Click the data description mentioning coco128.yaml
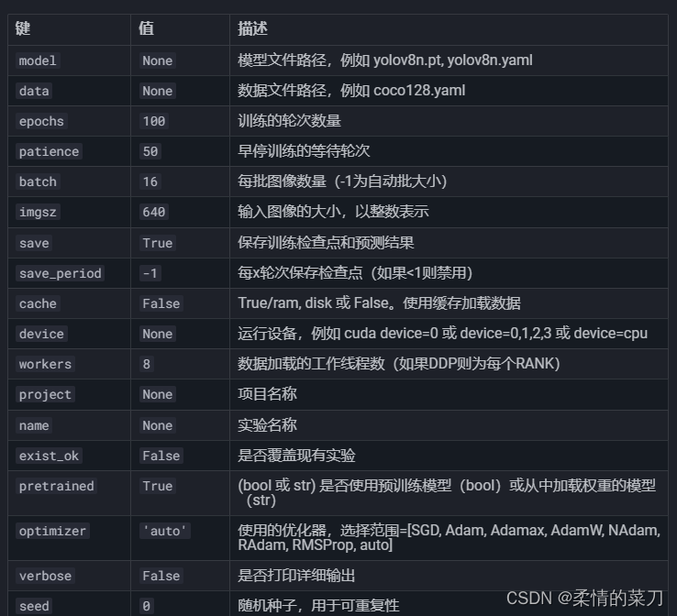Screen dimensions: 677x616 point(351,91)
